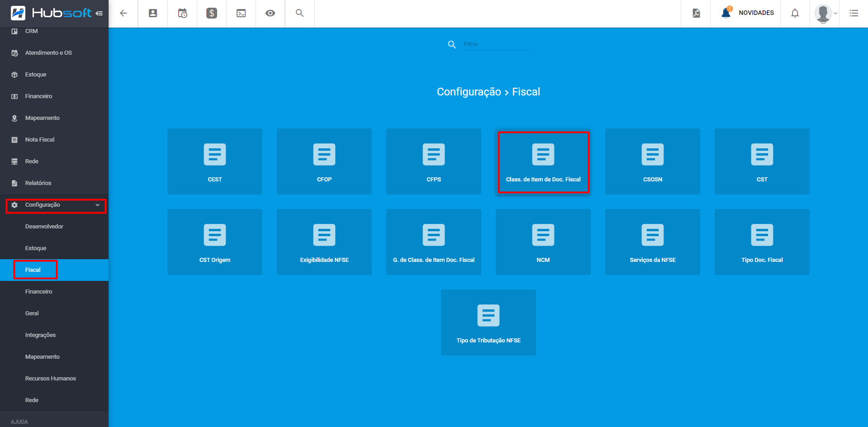Open the CFOP tile
This screenshot has width=868, height=427.
coord(324,161)
